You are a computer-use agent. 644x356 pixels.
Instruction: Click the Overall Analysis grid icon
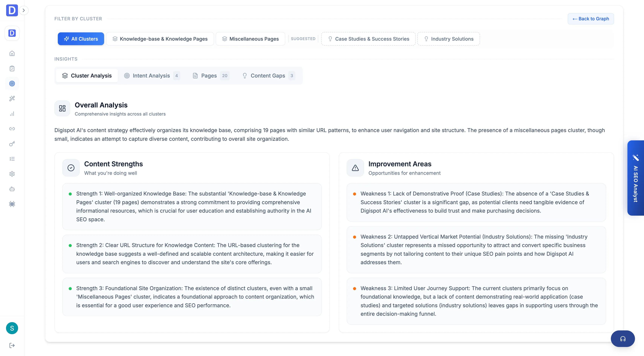(62, 108)
